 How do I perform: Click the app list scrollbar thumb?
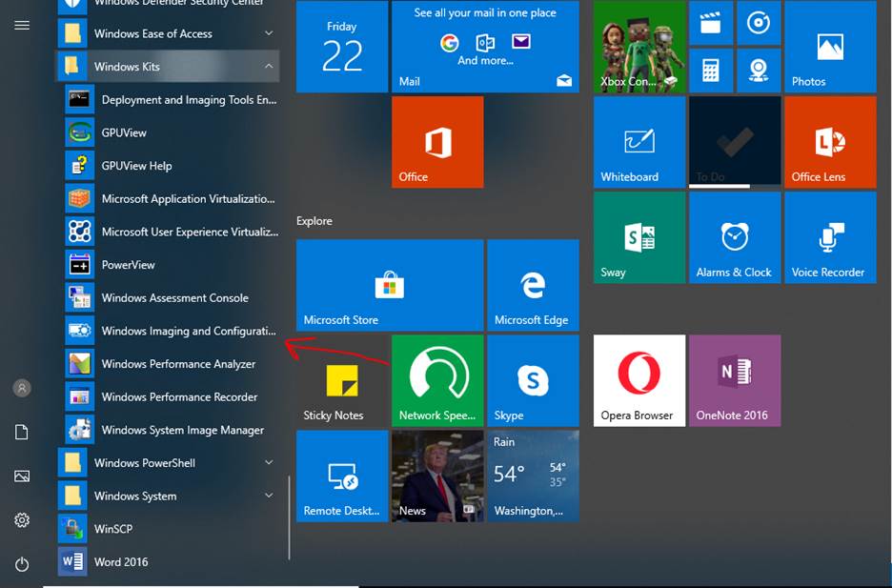[x=289, y=517]
